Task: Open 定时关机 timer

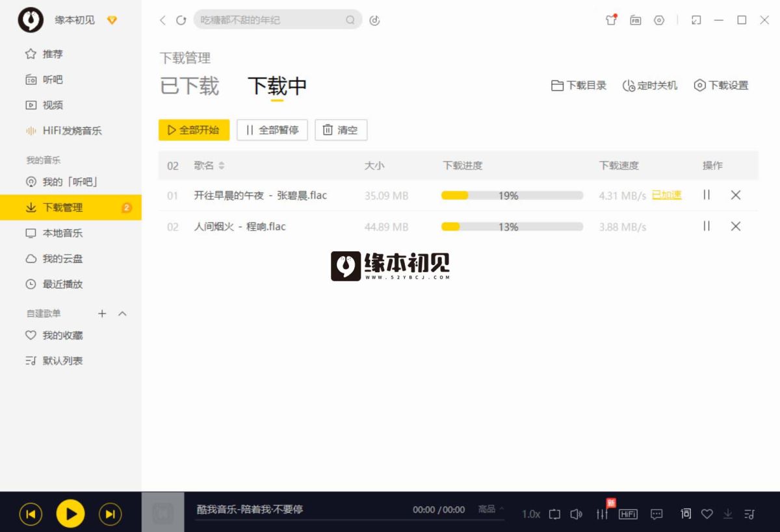Action: [x=650, y=85]
